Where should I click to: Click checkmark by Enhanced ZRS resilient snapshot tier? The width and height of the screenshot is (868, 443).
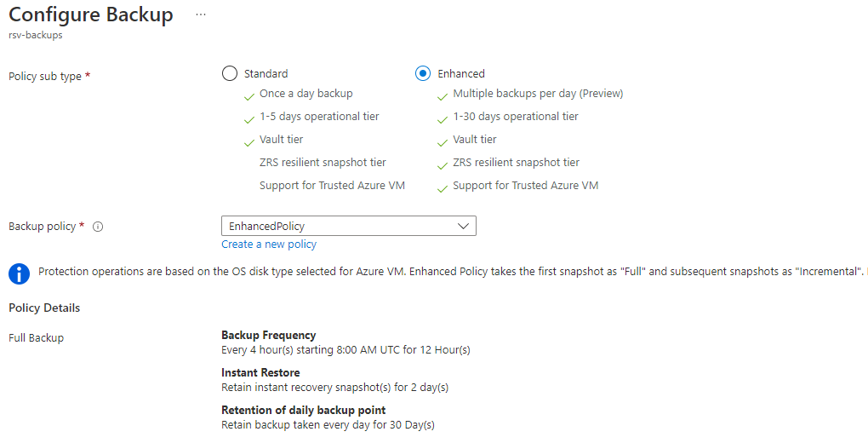click(443, 164)
